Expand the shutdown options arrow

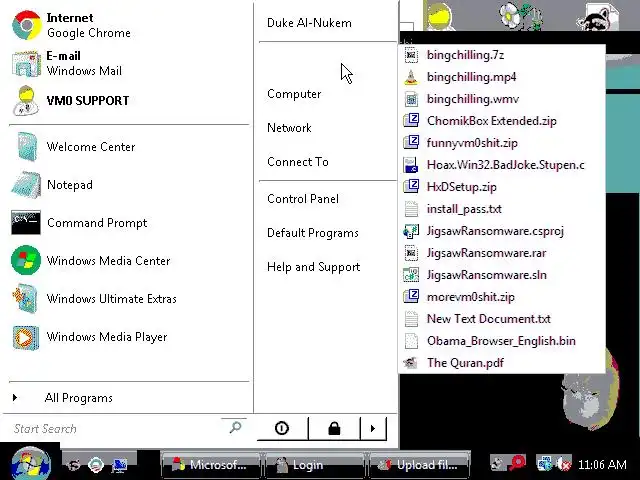373,428
